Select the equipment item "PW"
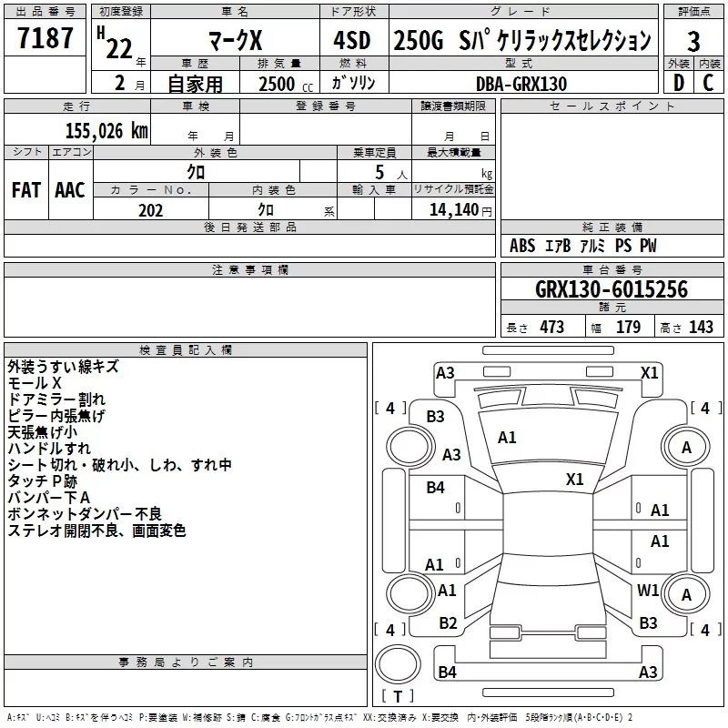Viewport: 728px width, 728px height. point(648,246)
